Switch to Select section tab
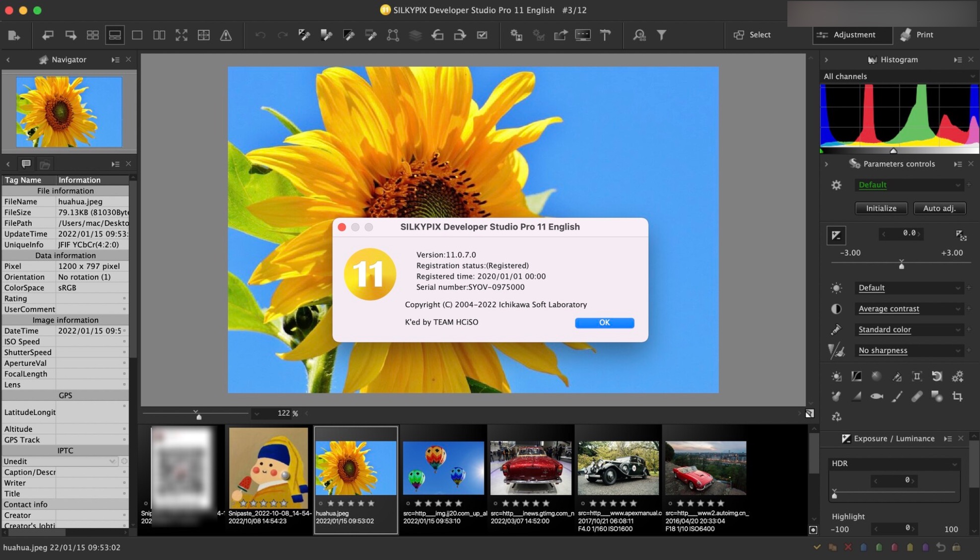The height and width of the screenshot is (560, 980). click(753, 35)
